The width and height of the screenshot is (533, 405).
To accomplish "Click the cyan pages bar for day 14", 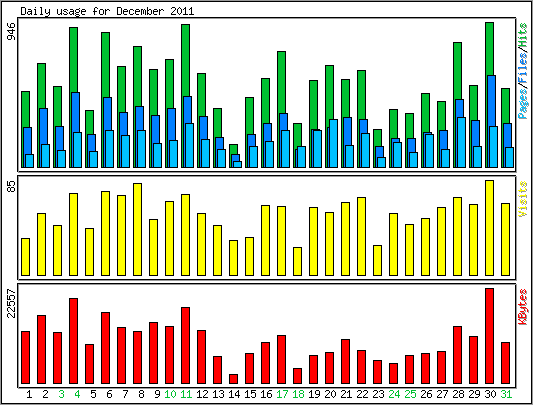I will pyautogui.click(x=238, y=164).
